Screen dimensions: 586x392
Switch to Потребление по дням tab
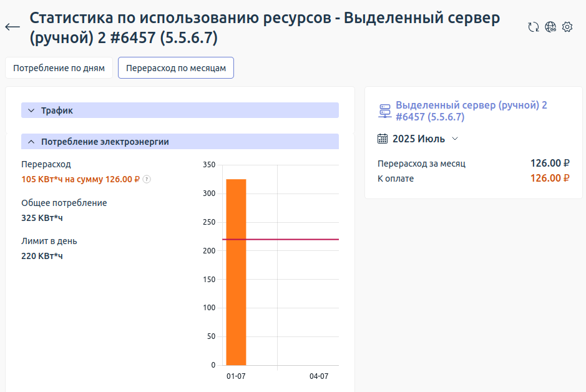pos(59,68)
